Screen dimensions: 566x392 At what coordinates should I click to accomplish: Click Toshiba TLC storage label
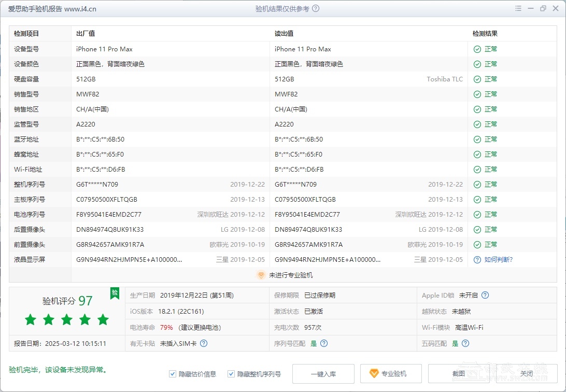[x=445, y=79]
